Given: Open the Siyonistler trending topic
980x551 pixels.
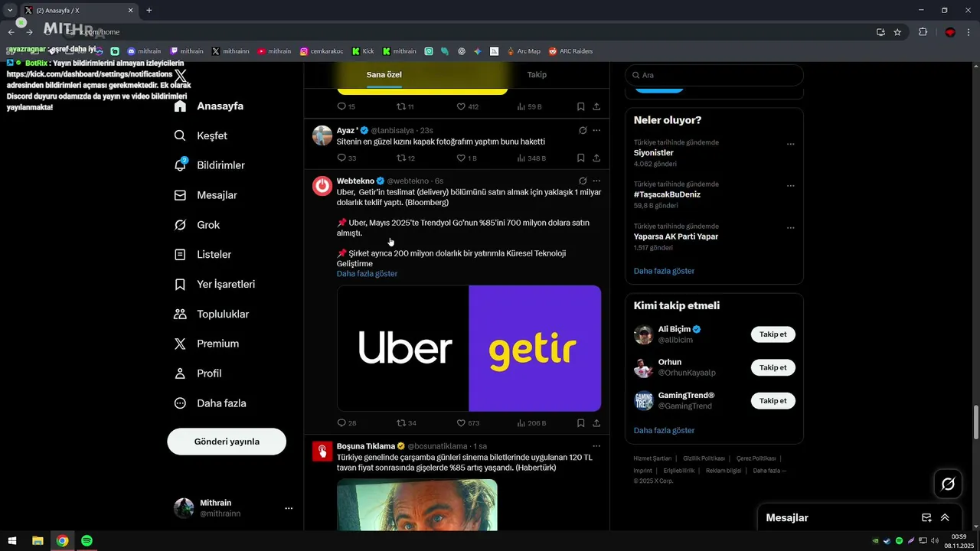Looking at the screenshot, I should 654,153.
